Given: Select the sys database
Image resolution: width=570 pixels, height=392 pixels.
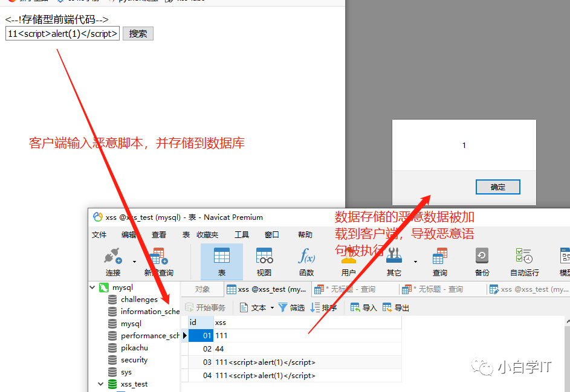Looking at the screenshot, I should 126,372.
